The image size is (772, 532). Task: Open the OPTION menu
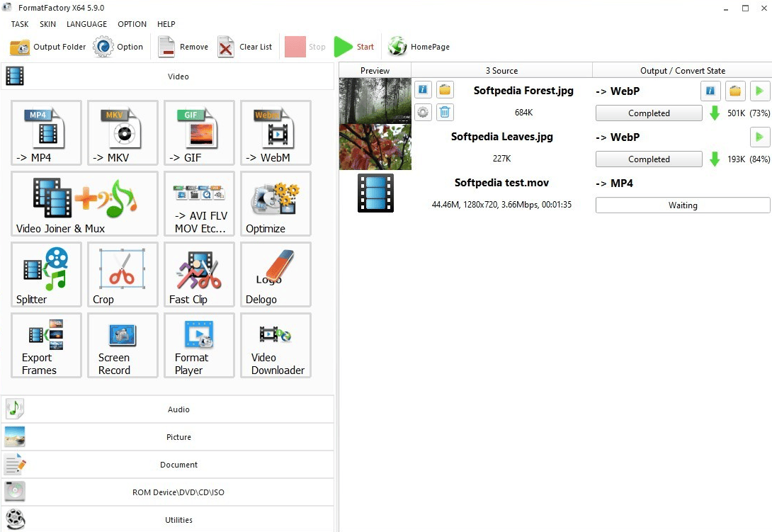132,24
